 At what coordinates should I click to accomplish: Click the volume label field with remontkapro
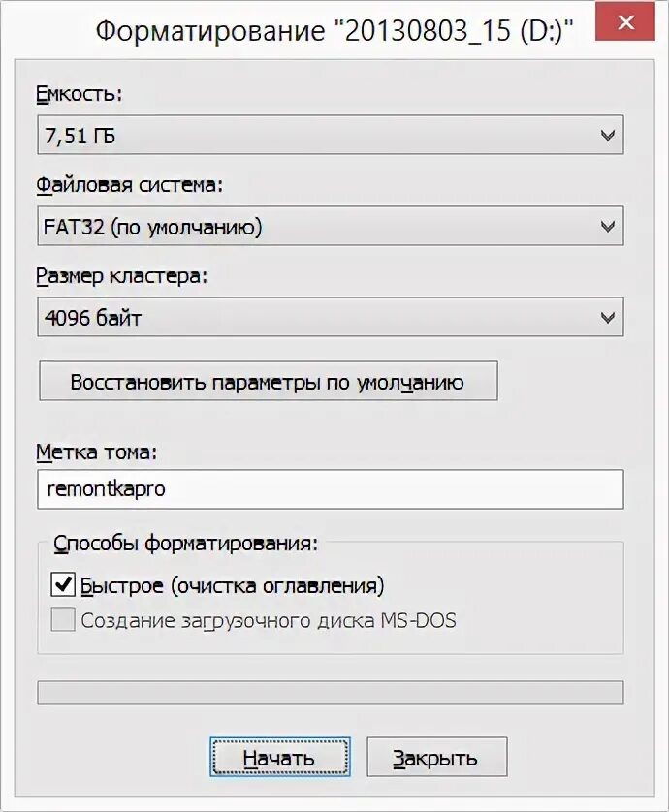330,489
